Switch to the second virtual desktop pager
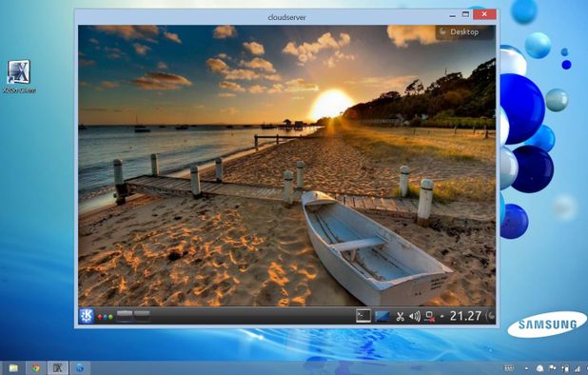Viewport: 588px width, 375px height. (x=142, y=316)
